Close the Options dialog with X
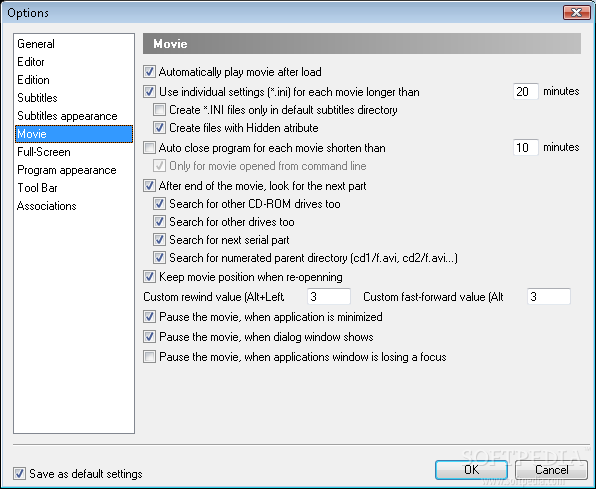Screen dimensions: 596x489 576,13
